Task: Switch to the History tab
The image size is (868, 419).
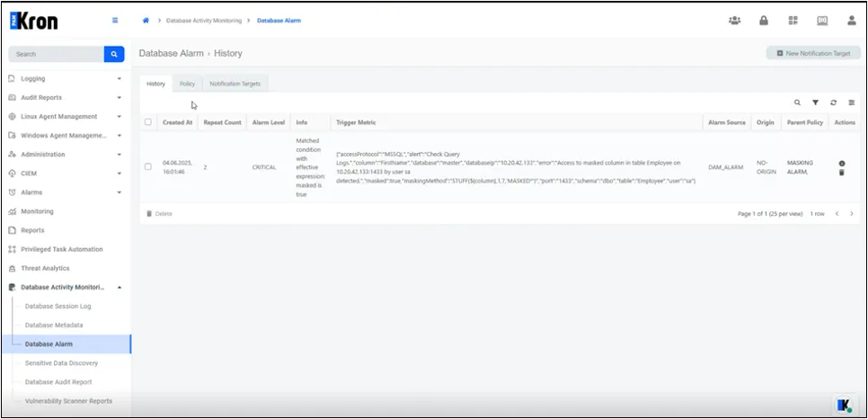Action: [x=155, y=84]
